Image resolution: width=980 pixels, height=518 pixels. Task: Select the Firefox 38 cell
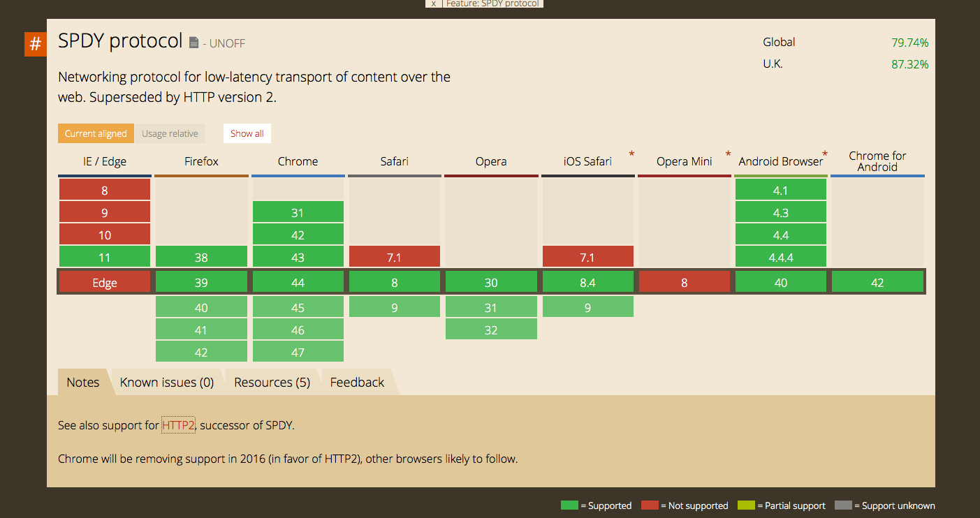(201, 257)
